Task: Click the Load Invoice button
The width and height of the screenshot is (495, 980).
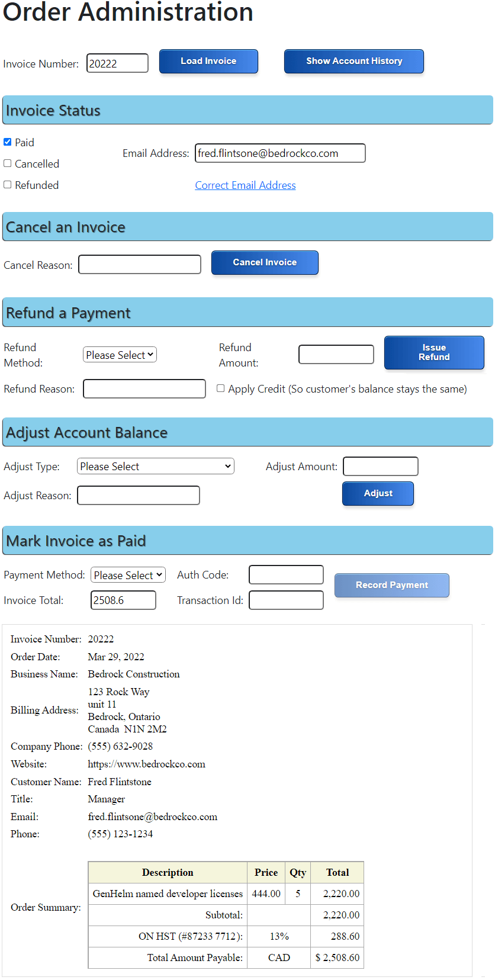Action: click(x=208, y=61)
